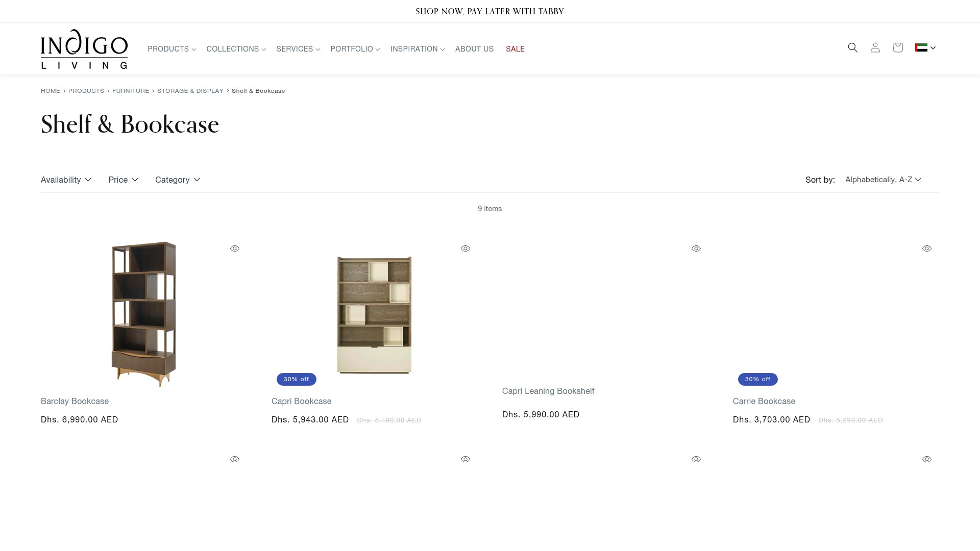Open the Sort by Alphabetically A-Z dropdown
The height and width of the screenshot is (551, 980).
tap(883, 180)
